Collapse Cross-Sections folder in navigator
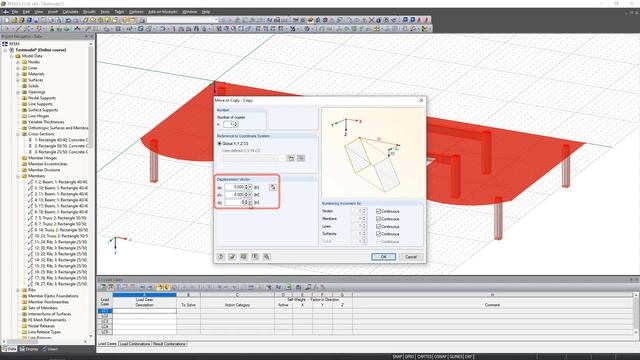 click(18, 134)
